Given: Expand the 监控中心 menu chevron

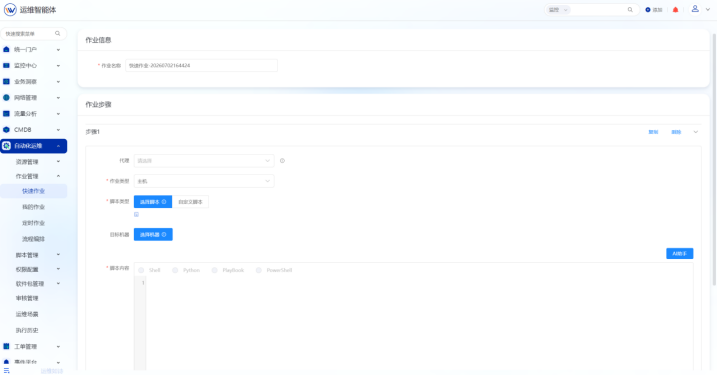Looking at the screenshot, I should tap(58, 65).
